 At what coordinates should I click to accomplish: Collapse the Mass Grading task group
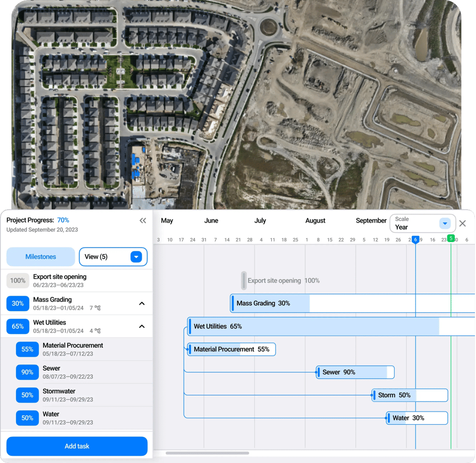point(142,303)
